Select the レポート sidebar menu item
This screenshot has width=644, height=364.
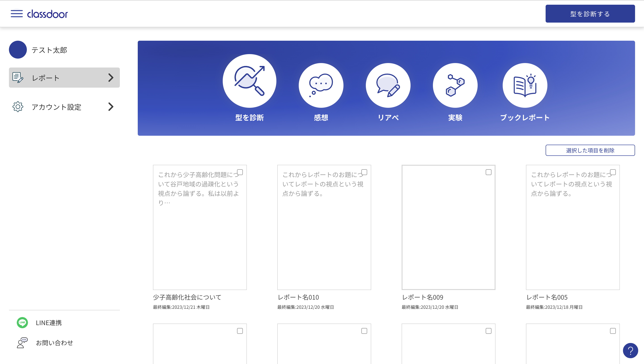pos(45,78)
